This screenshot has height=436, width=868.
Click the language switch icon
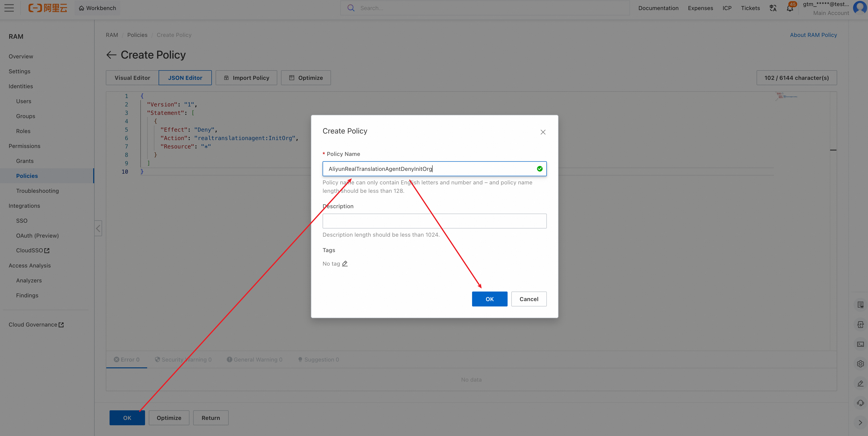(x=773, y=8)
